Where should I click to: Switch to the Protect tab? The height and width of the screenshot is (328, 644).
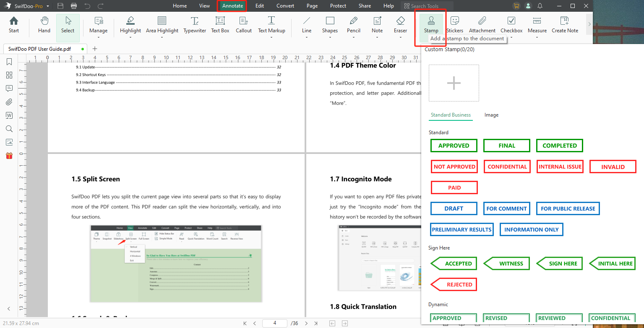click(338, 6)
